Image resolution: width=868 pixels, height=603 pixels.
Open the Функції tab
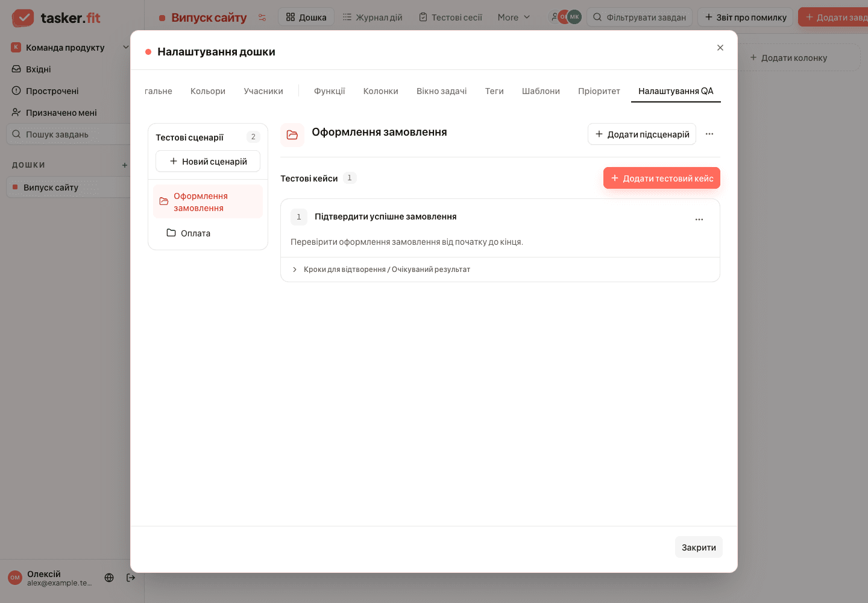coord(329,91)
